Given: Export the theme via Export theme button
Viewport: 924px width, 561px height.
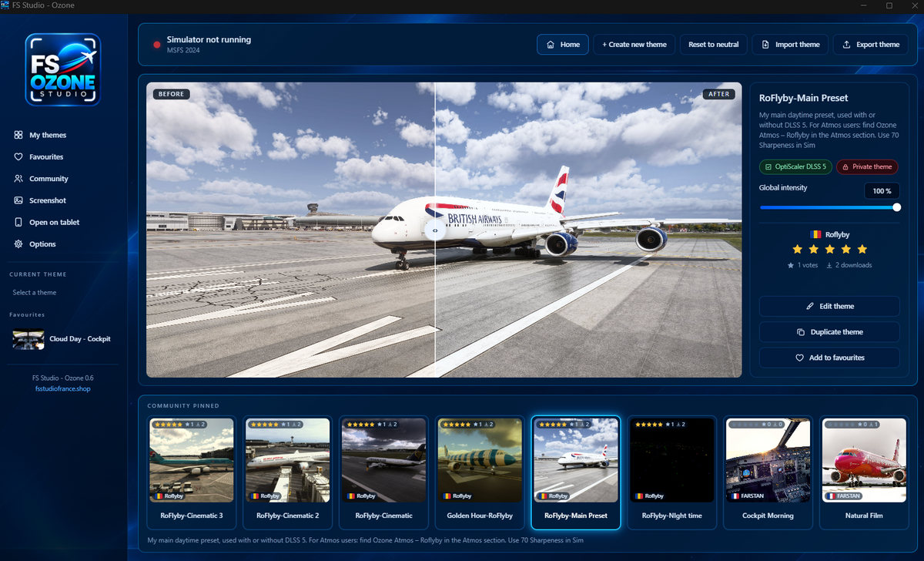Looking at the screenshot, I should (870, 45).
